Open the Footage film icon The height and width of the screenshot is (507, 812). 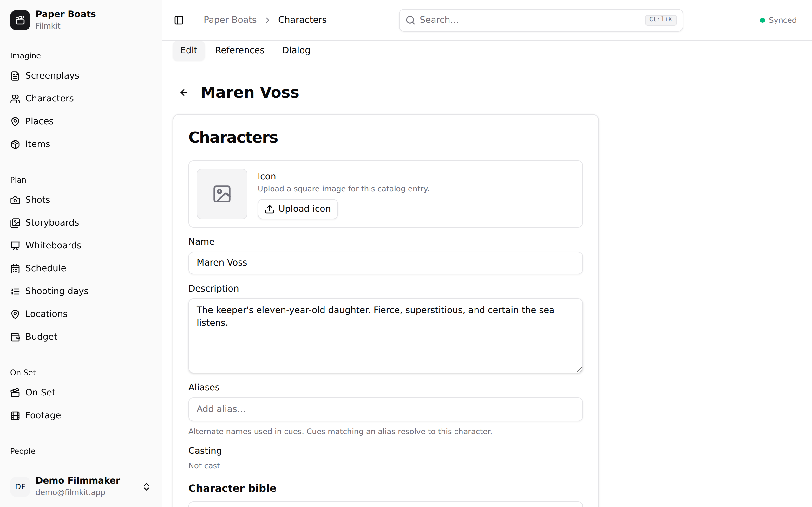click(x=15, y=415)
